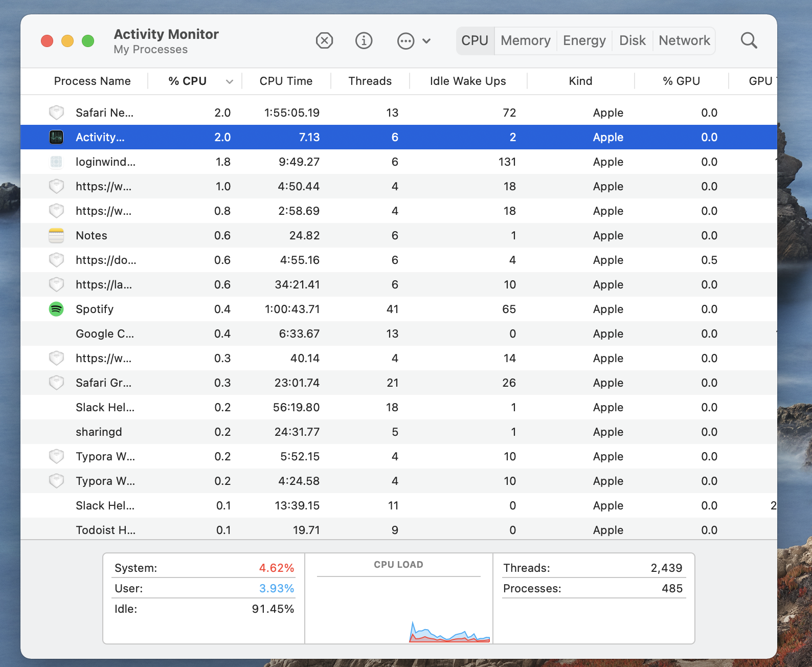Screen dimensions: 812x667
Task: Sort by the CPU Time column header
Action: click(286, 81)
